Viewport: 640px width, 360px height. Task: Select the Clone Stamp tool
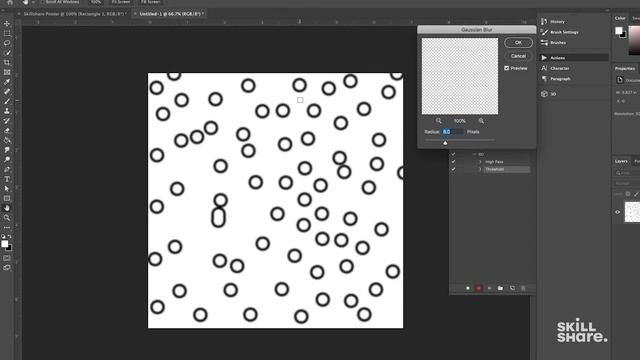(x=7, y=111)
